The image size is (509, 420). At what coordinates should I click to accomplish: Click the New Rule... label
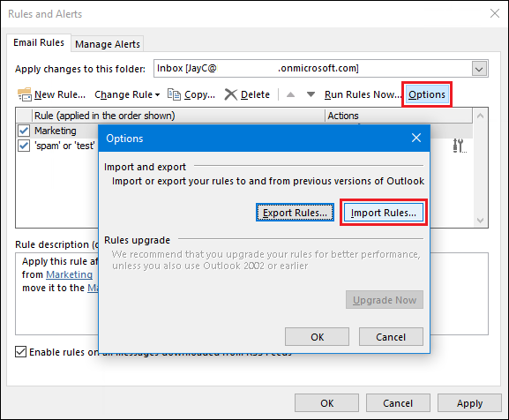pos(60,94)
